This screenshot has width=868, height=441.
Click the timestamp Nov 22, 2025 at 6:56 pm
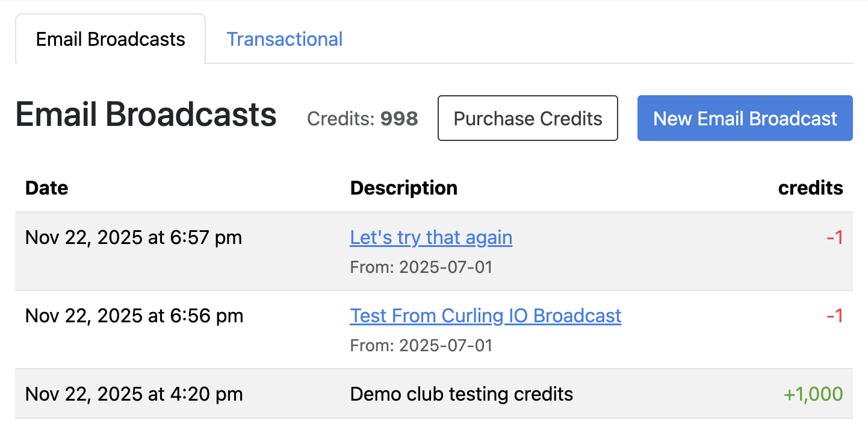(134, 315)
